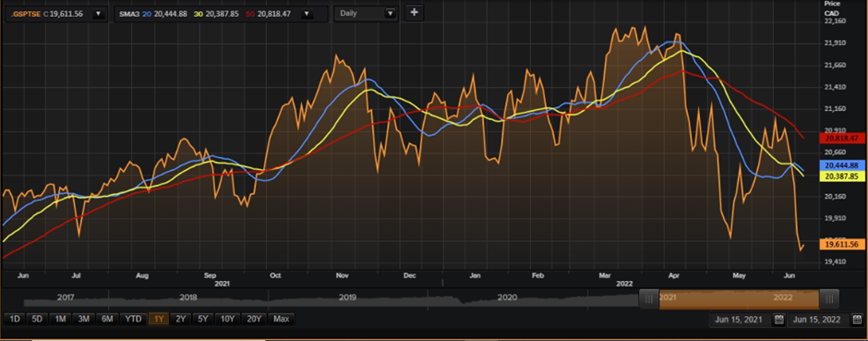Click the Jun 15, 2021 start date field
Screen dimensions: 868x341
pos(739,320)
